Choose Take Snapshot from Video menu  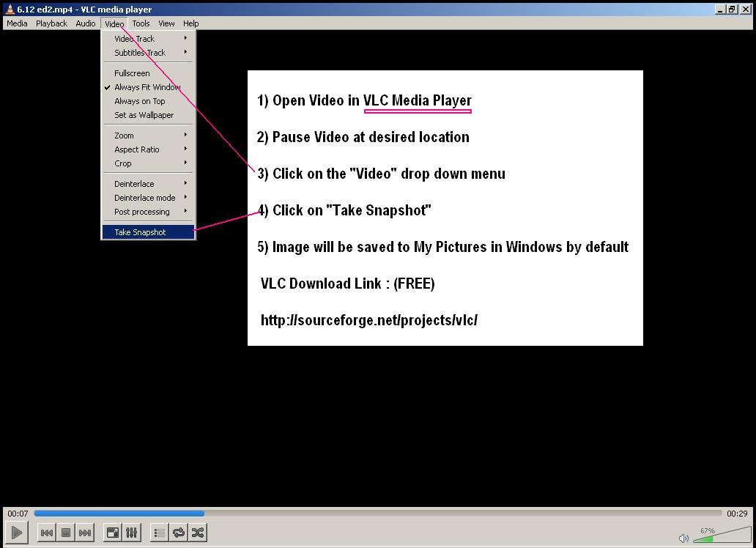(x=148, y=232)
